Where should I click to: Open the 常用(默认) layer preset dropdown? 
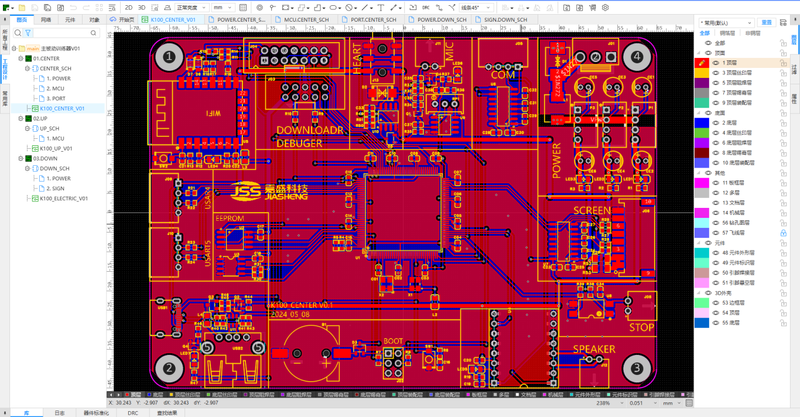pyautogui.click(x=727, y=22)
